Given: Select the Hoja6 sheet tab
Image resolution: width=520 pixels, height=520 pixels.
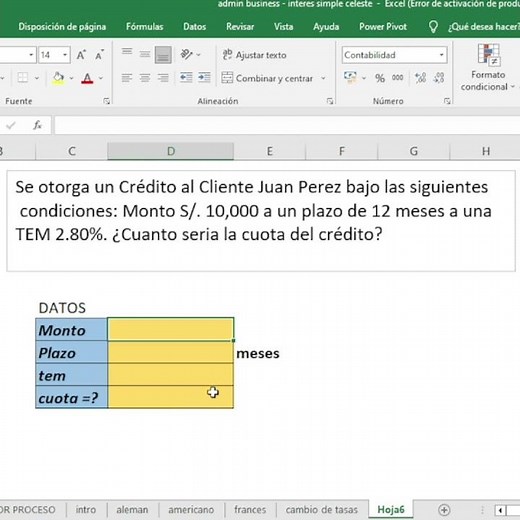Looking at the screenshot, I should [391, 510].
